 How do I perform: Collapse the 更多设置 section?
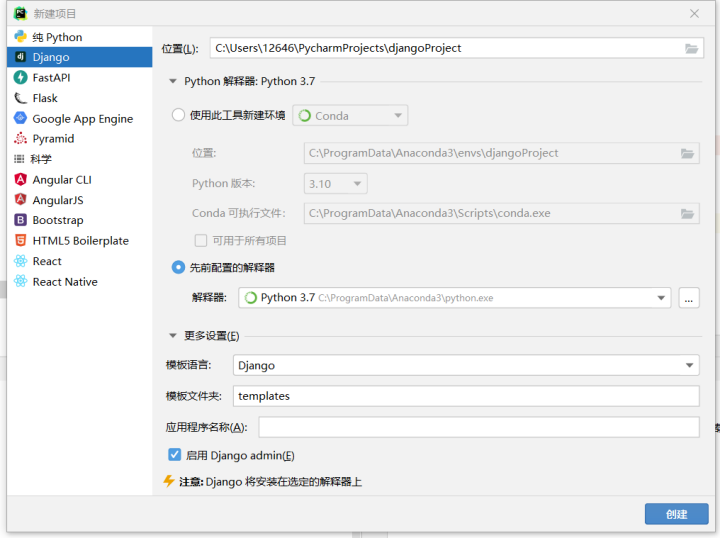coord(173,336)
